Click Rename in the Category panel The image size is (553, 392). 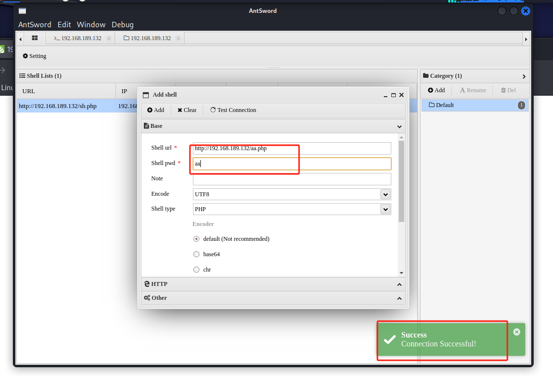tap(473, 90)
